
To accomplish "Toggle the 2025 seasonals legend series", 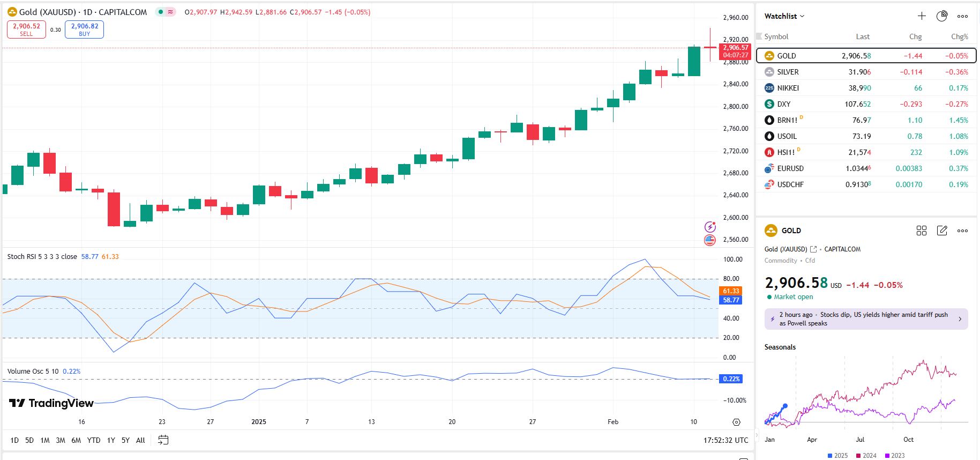I will point(837,456).
